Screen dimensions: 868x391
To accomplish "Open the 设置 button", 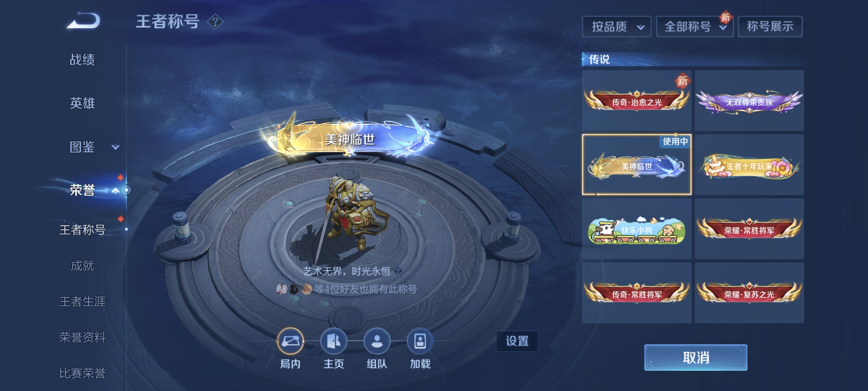I will (x=517, y=341).
